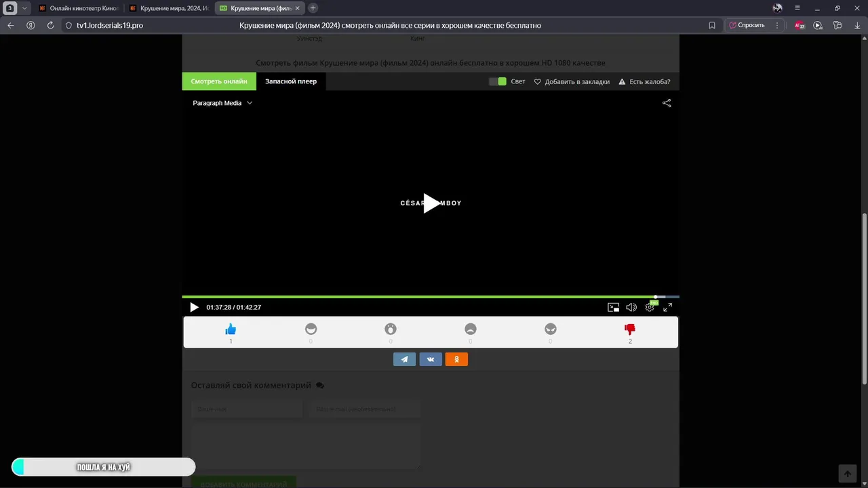Close the active Крушение мира tab
This screenshot has width=868, height=488.
[x=297, y=8]
